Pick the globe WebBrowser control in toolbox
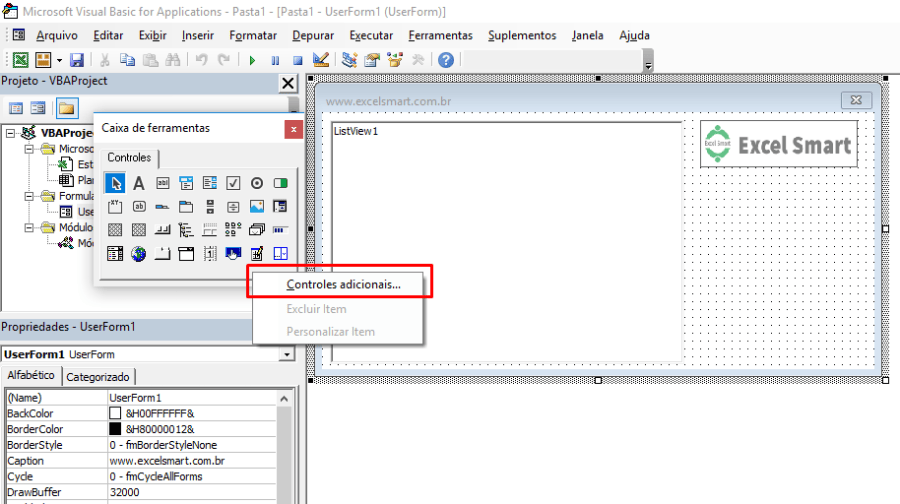Image resolution: width=900 pixels, height=504 pixels. pyautogui.click(x=139, y=254)
